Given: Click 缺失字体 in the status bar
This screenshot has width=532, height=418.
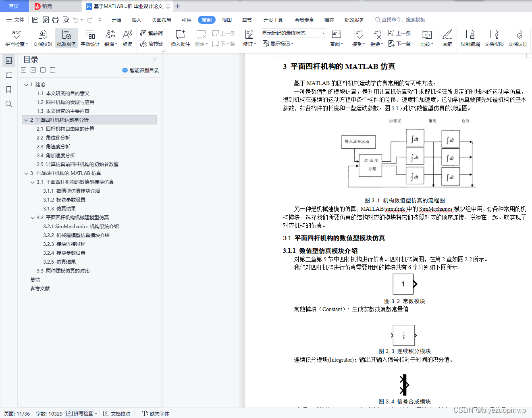Looking at the screenshot, I should coord(156,414).
